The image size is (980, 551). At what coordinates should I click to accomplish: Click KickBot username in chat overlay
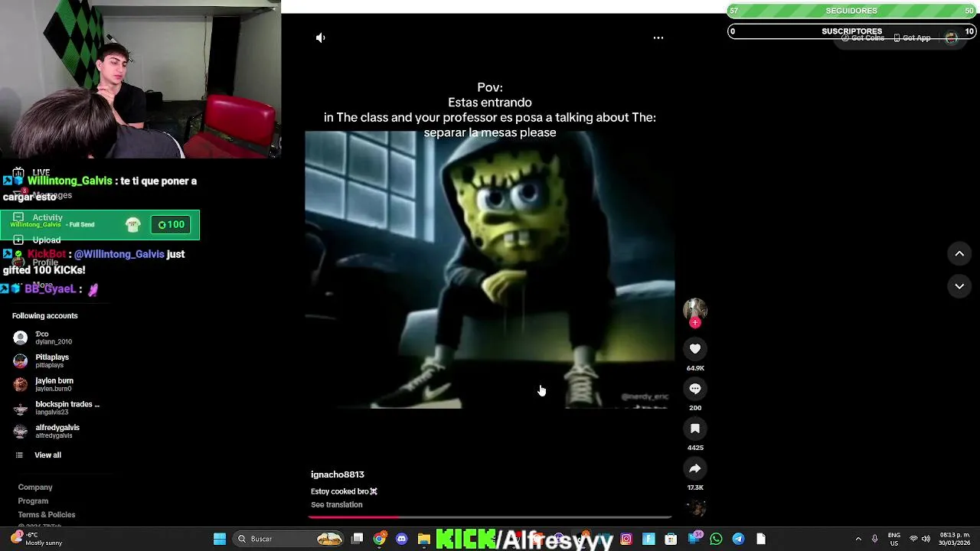47,254
